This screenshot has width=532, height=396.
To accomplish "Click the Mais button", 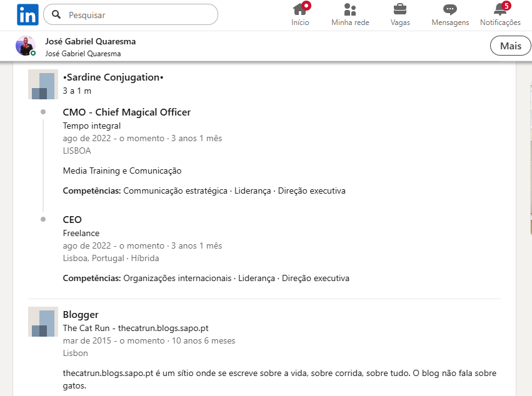I will pos(510,46).
